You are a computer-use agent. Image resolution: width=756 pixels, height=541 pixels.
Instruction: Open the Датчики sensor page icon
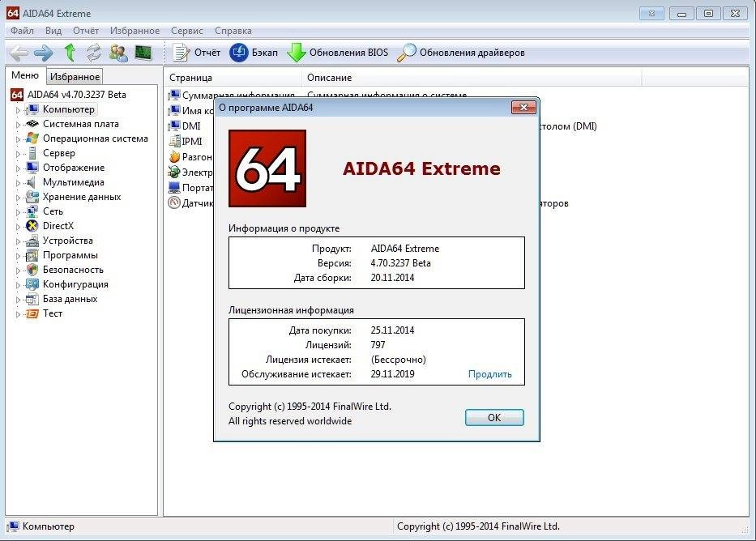pos(174,203)
